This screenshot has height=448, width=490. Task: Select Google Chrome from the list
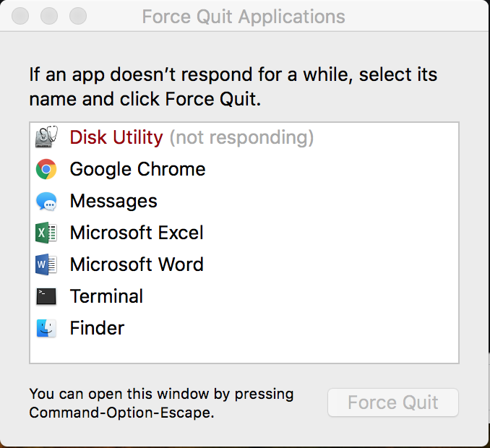[x=137, y=169]
